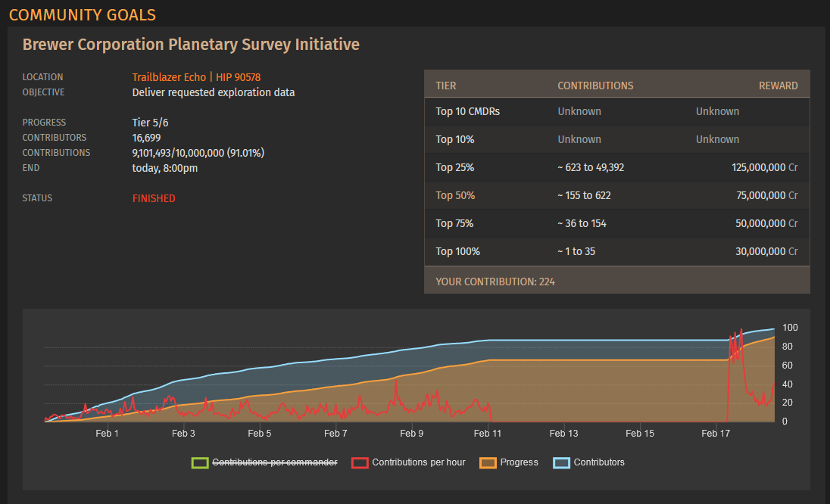The height and width of the screenshot is (504, 830).
Task: Click the FINISHED status text
Action: point(154,198)
